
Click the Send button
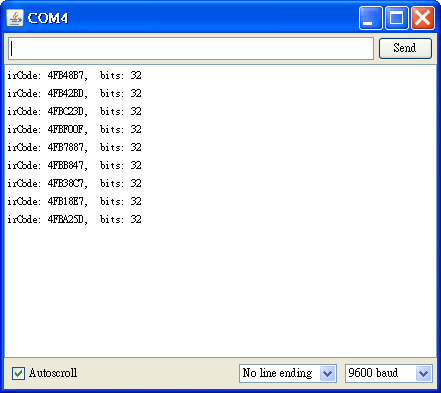(405, 48)
